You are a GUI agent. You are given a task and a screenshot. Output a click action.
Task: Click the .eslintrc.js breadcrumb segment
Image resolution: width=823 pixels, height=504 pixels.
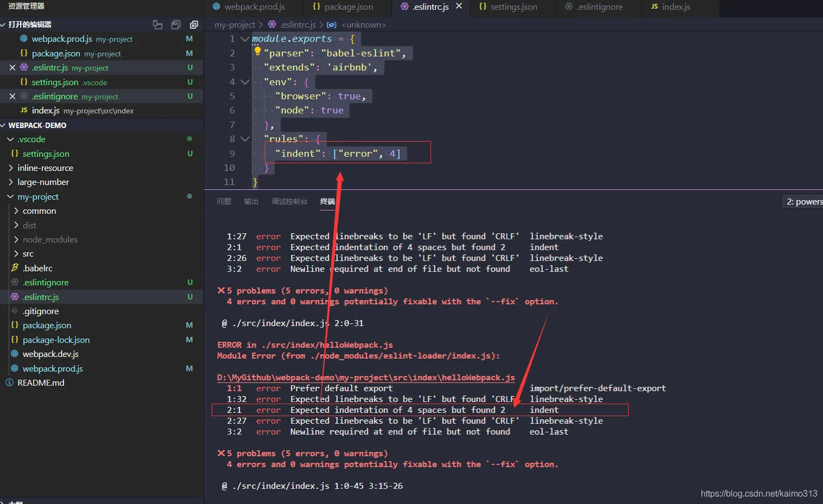click(297, 25)
